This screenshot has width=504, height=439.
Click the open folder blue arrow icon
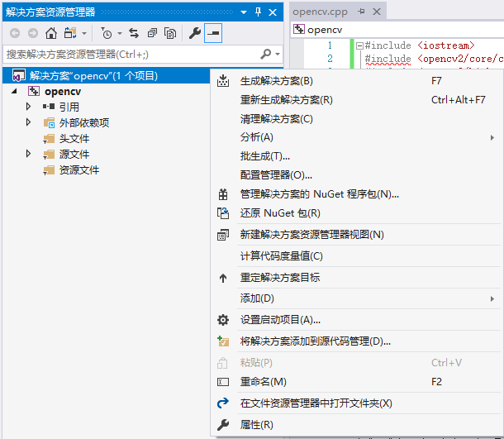coord(223,403)
